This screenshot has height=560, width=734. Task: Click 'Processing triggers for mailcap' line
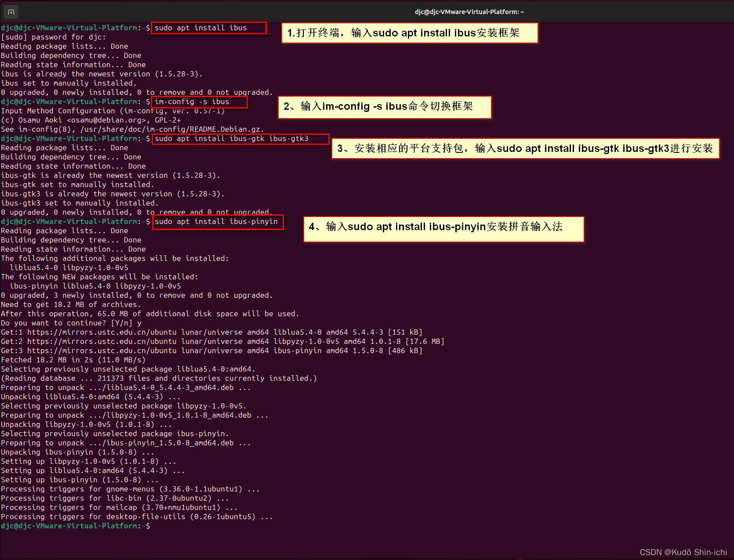119,507
